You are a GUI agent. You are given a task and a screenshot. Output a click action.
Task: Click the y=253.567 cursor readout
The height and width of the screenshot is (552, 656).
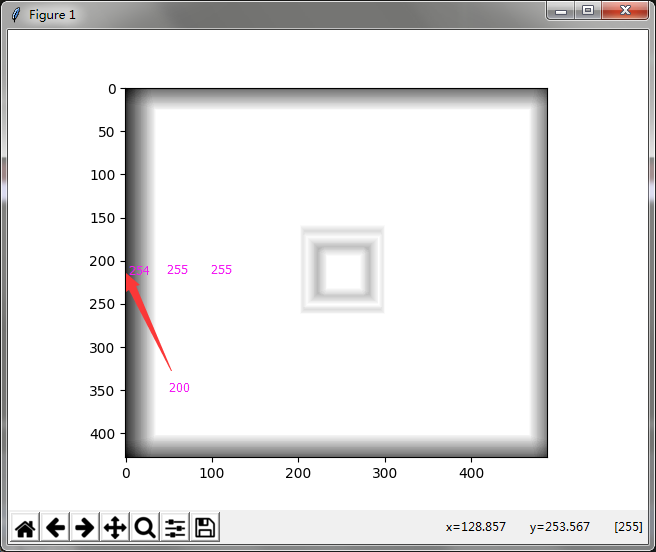click(x=559, y=526)
